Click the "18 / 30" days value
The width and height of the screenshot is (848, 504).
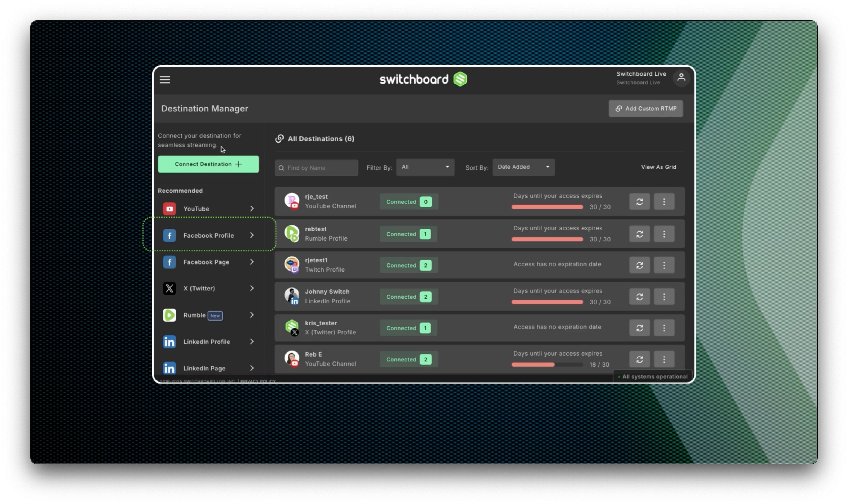[599, 365]
